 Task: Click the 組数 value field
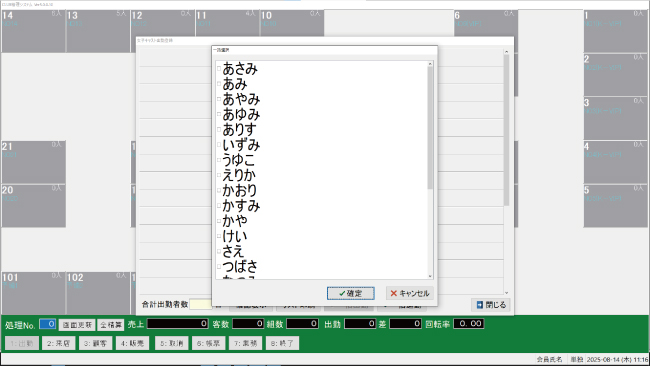tap(303, 324)
